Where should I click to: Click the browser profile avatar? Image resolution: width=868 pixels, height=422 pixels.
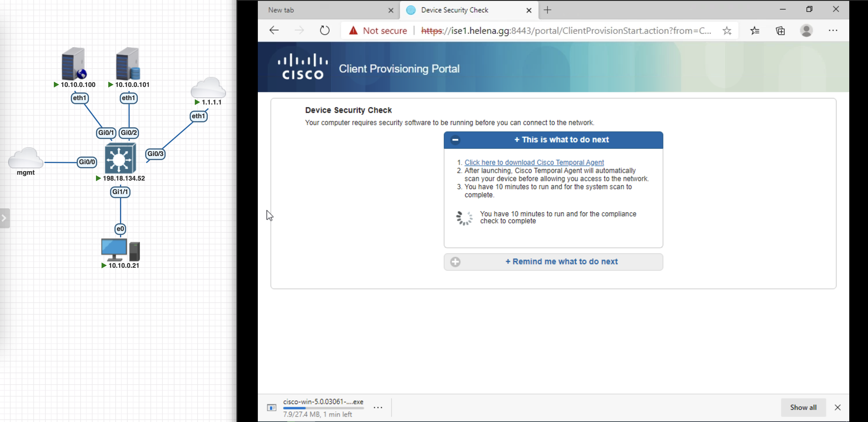[806, 31]
